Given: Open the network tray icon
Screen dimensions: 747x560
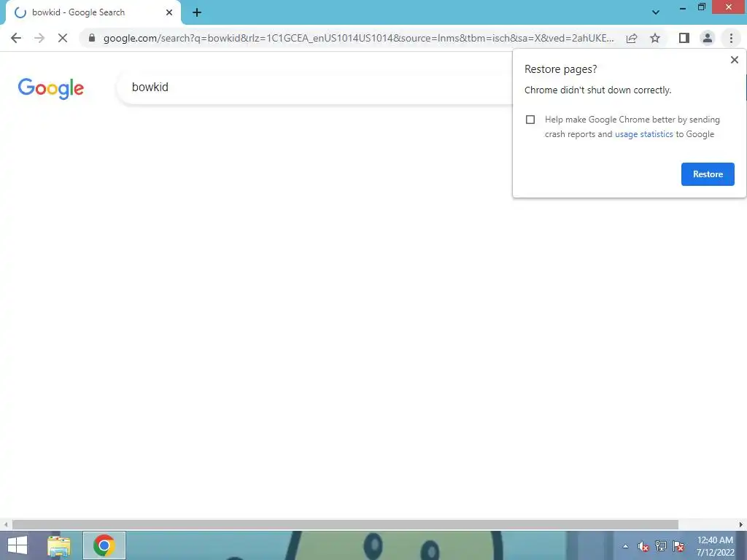Looking at the screenshot, I should 661,546.
